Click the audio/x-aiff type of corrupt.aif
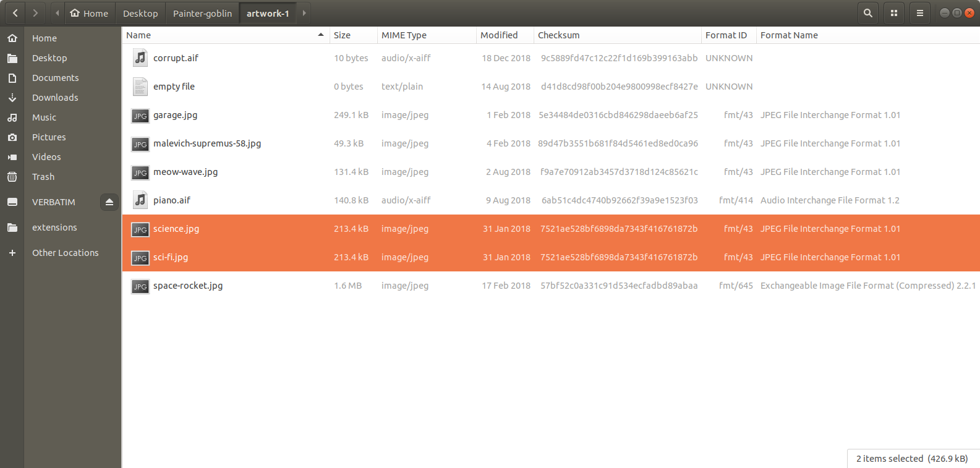Screen dimensions: 980x468 pos(406,58)
